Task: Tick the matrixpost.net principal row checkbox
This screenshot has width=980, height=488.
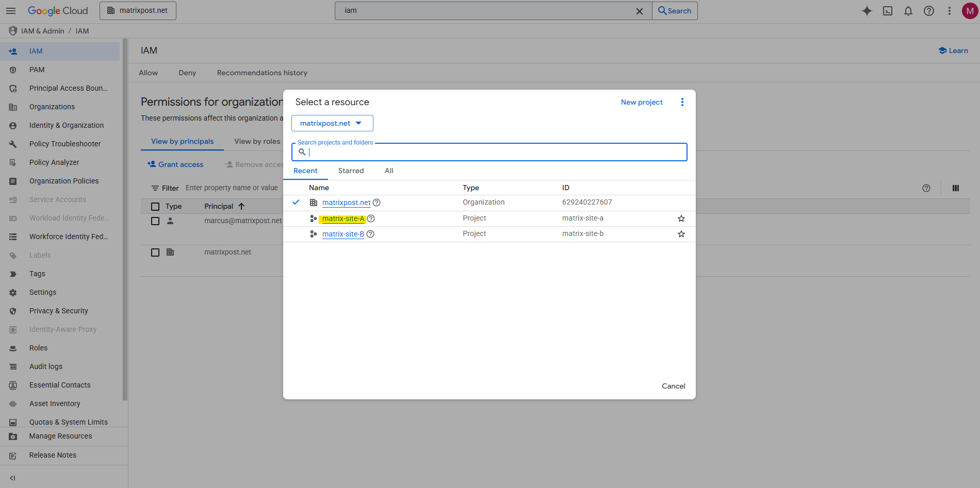Action: coord(155,253)
